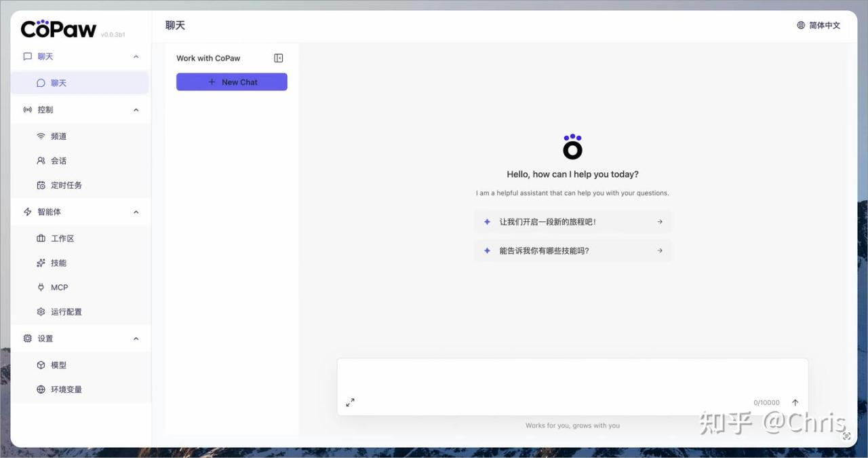Screen dimensions: 868x458
Task: Open the MCP plug icon item
Action: (41, 288)
